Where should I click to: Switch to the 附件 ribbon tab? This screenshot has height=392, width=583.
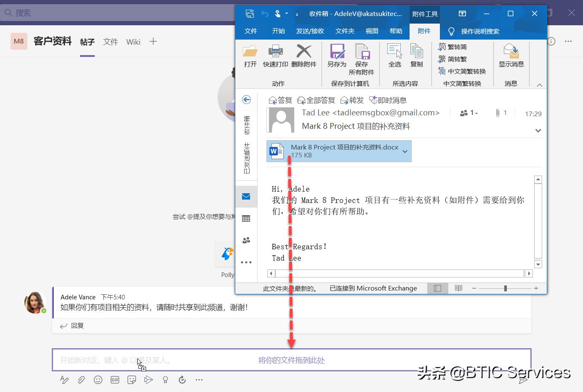coord(424,31)
